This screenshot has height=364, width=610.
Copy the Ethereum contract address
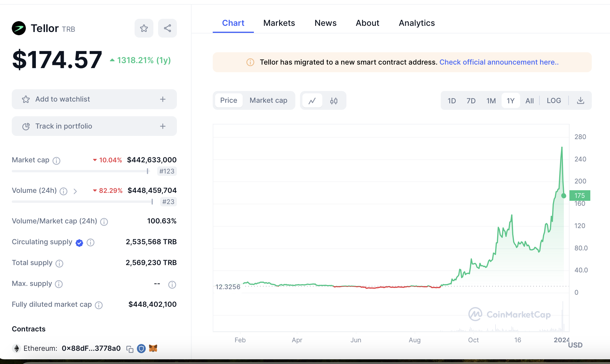(x=130, y=349)
